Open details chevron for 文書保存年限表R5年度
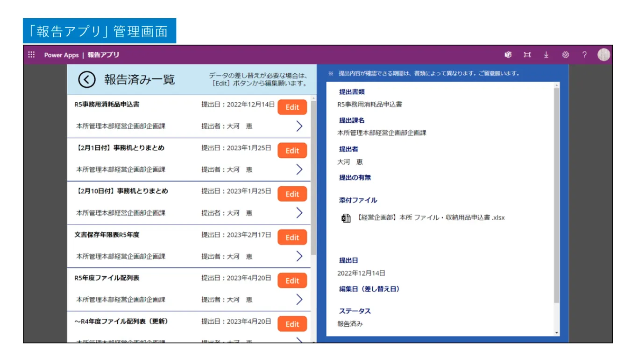This screenshot has width=639, height=364. point(299,256)
